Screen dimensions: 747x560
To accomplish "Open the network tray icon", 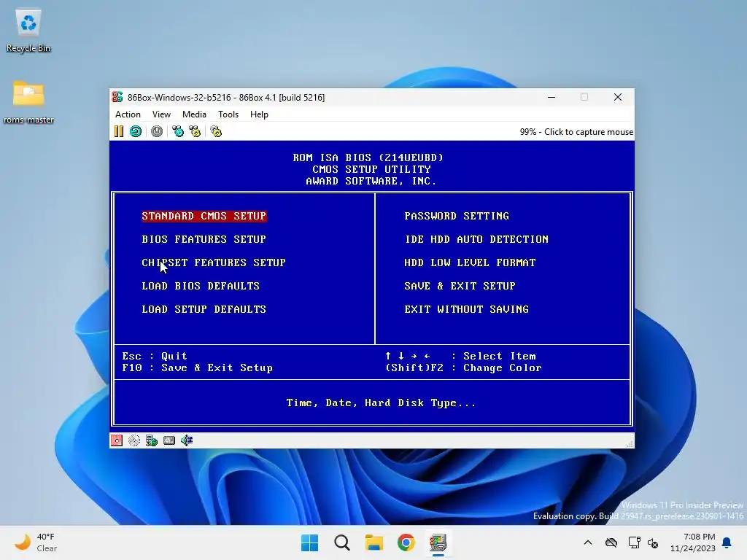I will coord(634,542).
